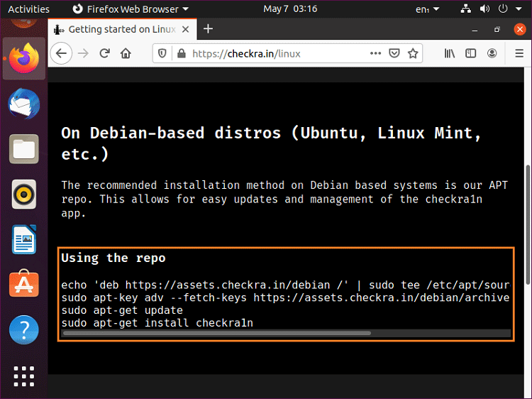Open the clock and calendar panel
This screenshot has width=532, height=399.
point(290,9)
